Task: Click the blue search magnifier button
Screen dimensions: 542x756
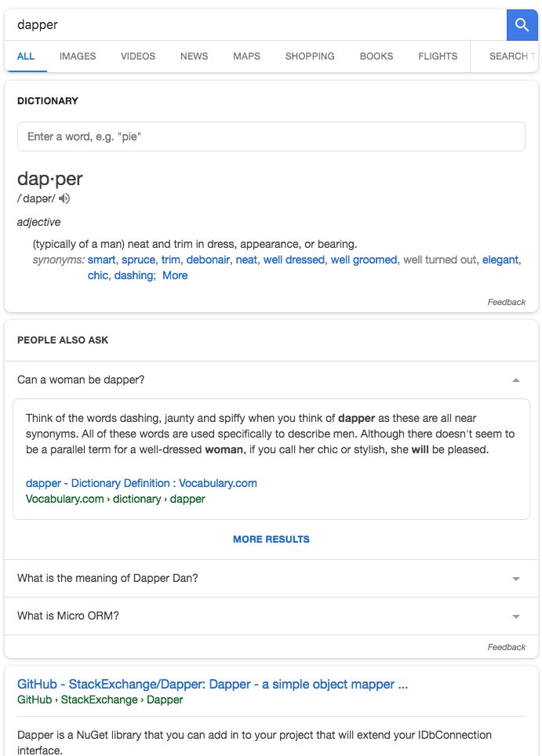Action: 522,24
